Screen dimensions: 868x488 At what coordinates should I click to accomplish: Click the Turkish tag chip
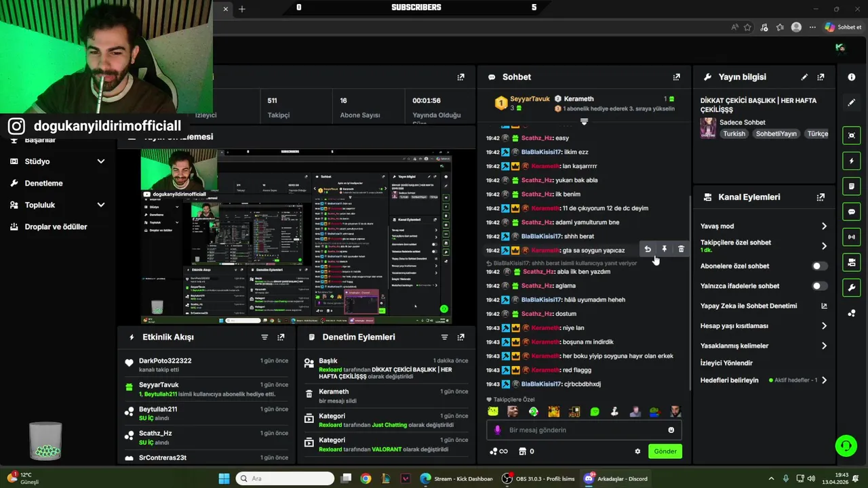[734, 134]
